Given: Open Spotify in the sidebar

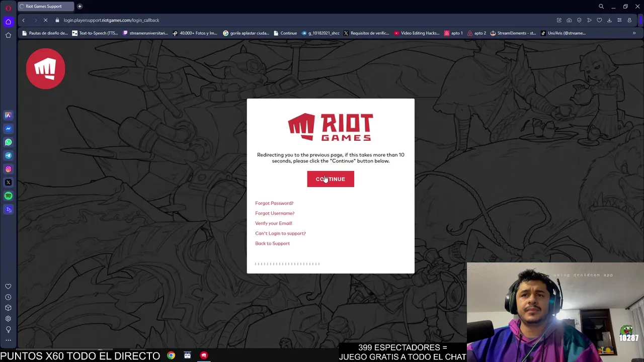Looking at the screenshot, I should tap(8, 196).
